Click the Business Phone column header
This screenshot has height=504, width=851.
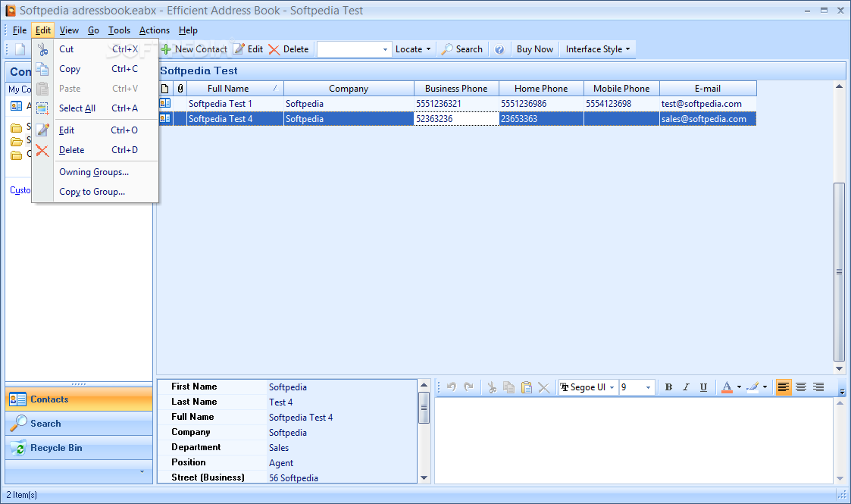coord(456,89)
